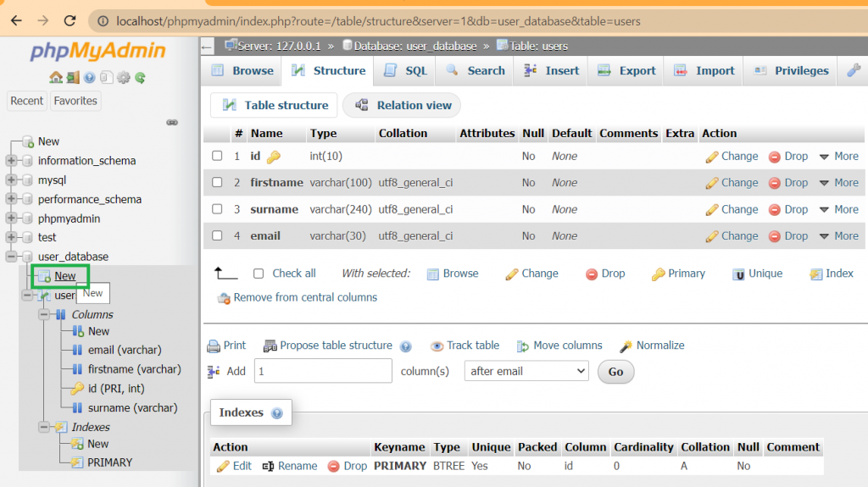The height and width of the screenshot is (487, 868).
Task: Open the Export tab
Action: pyautogui.click(x=626, y=70)
